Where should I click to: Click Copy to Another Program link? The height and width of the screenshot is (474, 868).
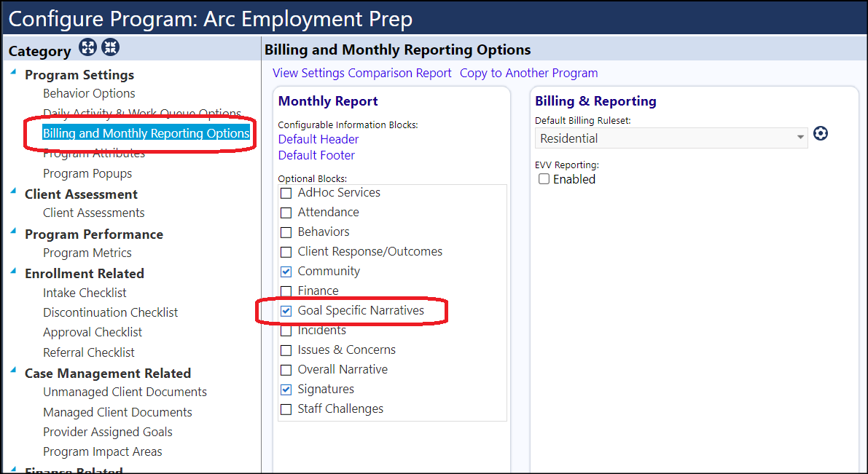click(x=528, y=73)
